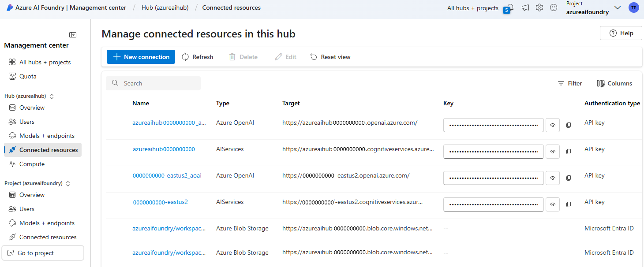Expand the Project azureaifoundry dropdown in header
Screen dimensions: 644x267
[x=618, y=8]
